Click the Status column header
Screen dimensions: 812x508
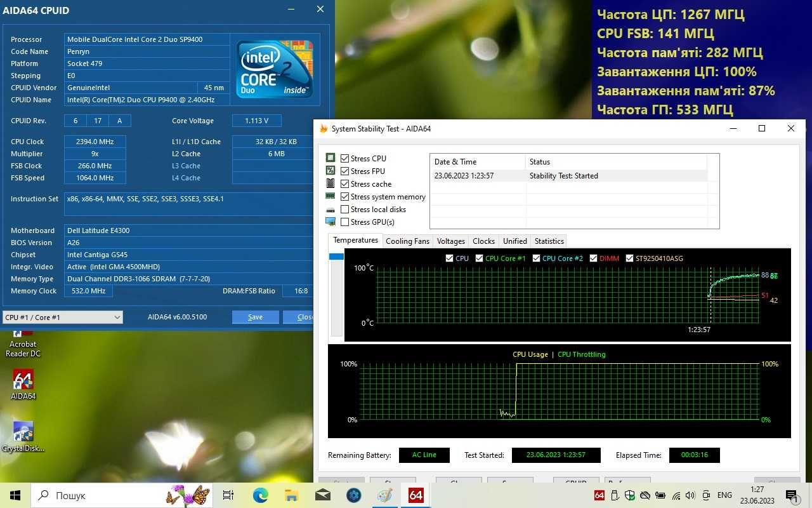click(x=616, y=162)
